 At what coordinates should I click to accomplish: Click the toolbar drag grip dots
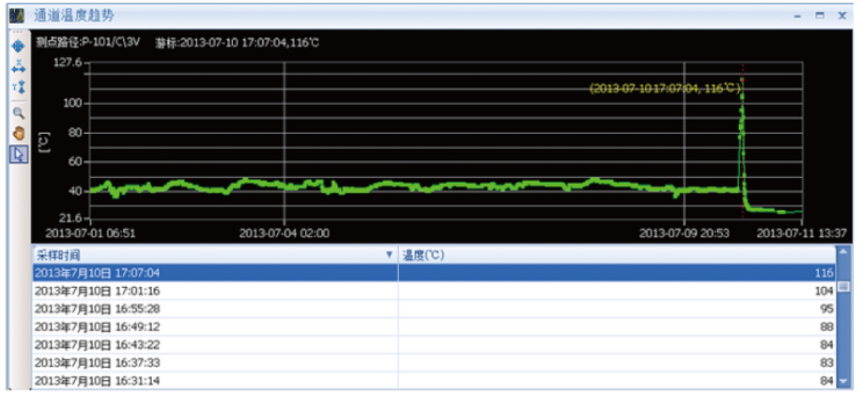[19, 33]
